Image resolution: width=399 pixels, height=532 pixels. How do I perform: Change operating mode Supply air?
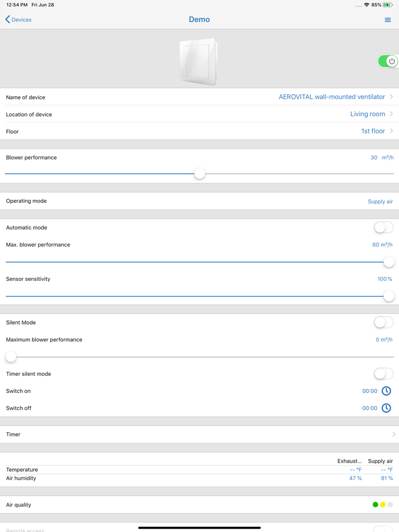[380, 201]
